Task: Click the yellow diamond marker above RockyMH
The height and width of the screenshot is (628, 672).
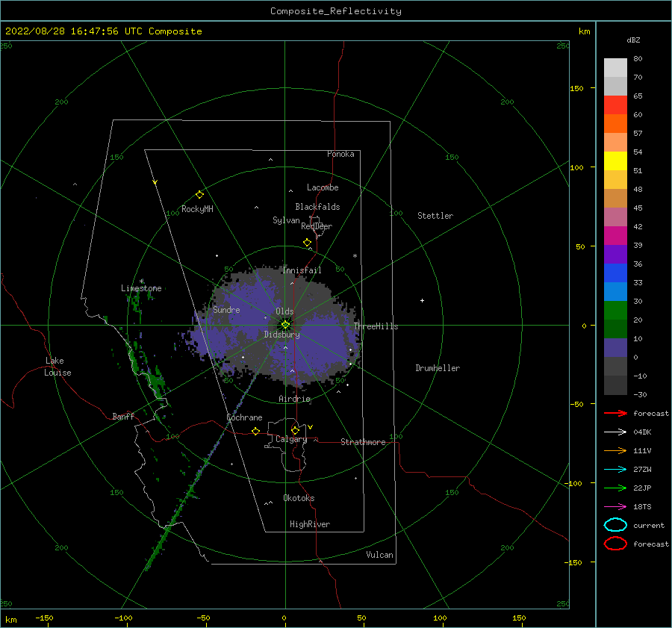Action: 199,195
